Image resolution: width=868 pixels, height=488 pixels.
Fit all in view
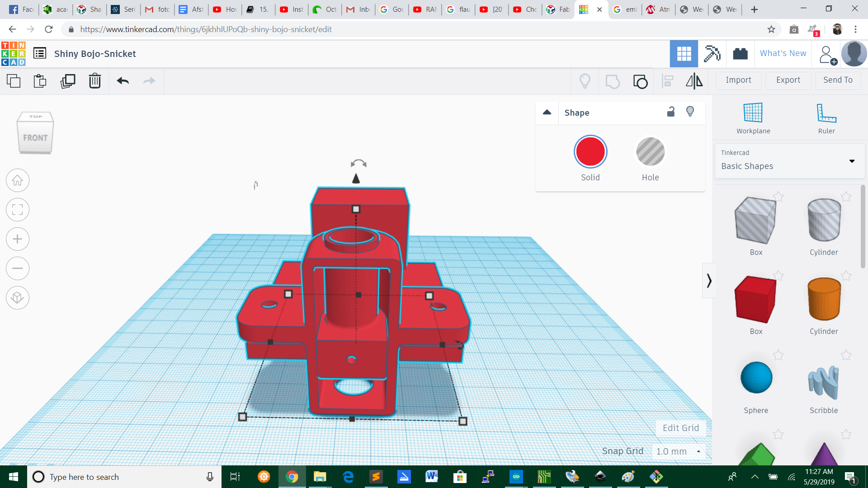coord(18,210)
